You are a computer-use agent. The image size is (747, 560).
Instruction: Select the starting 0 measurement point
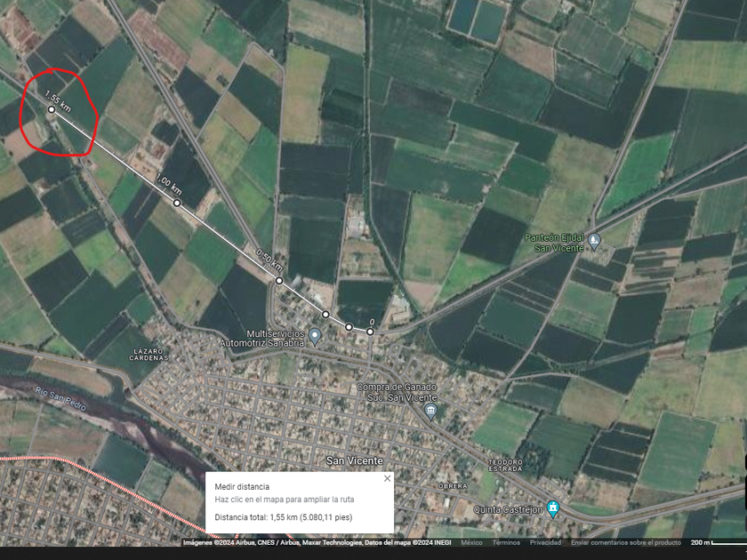click(x=370, y=332)
